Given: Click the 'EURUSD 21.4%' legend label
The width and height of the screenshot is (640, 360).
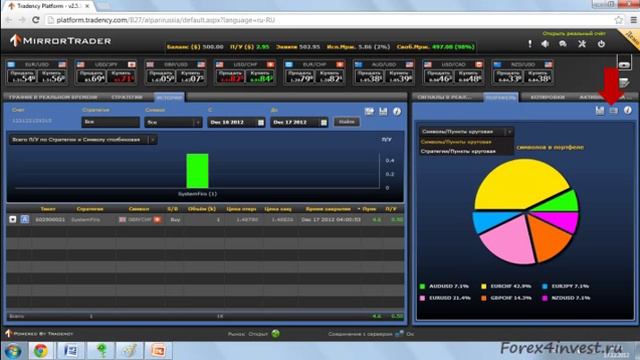Looking at the screenshot, I should (x=449, y=298).
